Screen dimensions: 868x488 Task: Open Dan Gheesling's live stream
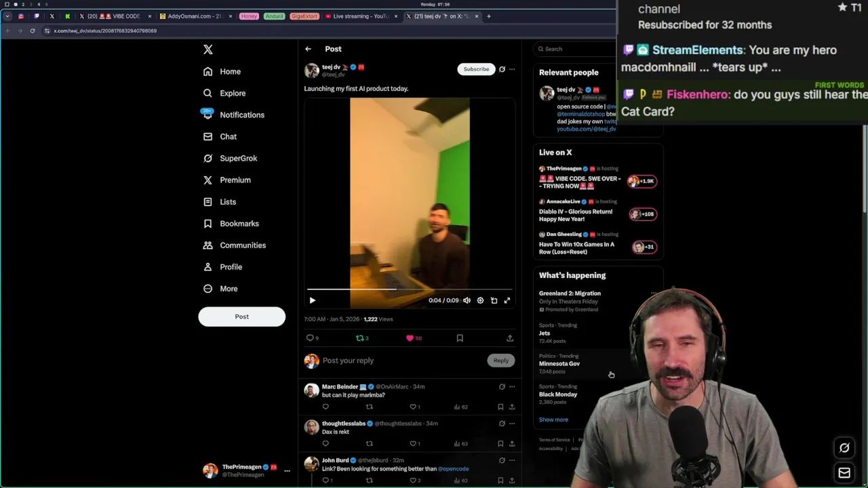point(597,244)
